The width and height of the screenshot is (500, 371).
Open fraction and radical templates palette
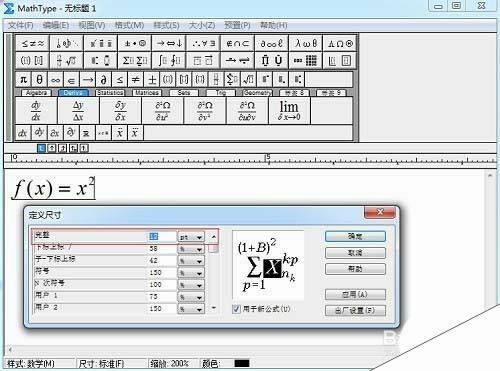point(66,61)
